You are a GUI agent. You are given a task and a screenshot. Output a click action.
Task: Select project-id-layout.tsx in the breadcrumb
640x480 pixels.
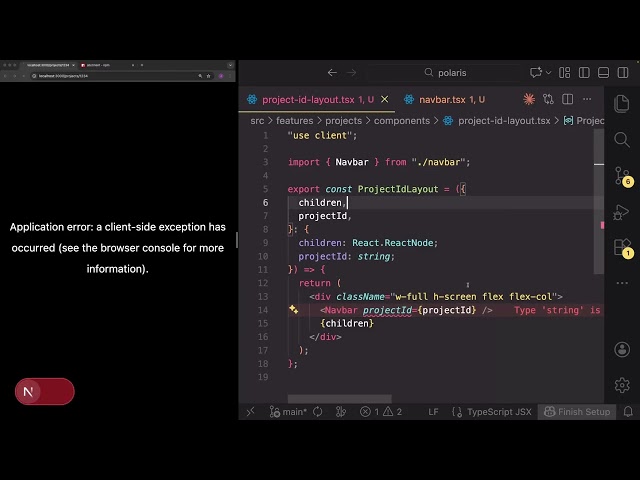click(x=504, y=121)
